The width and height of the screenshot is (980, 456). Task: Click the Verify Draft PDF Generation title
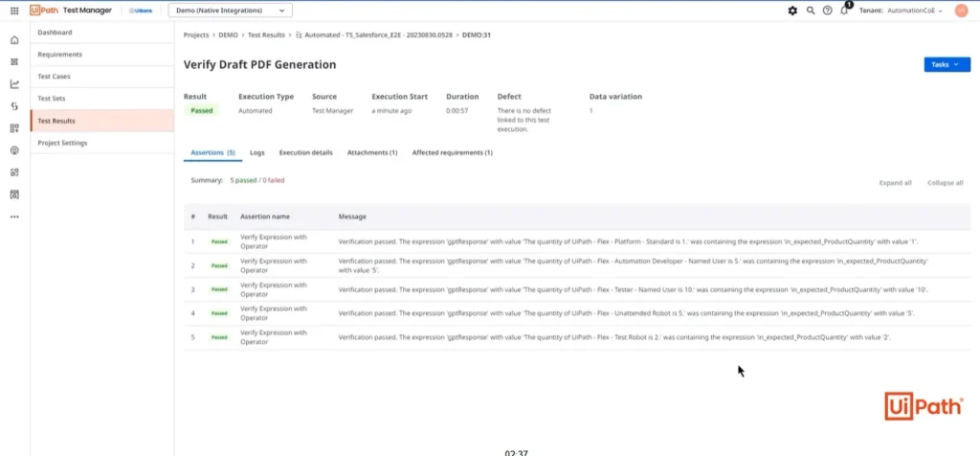tap(260, 64)
